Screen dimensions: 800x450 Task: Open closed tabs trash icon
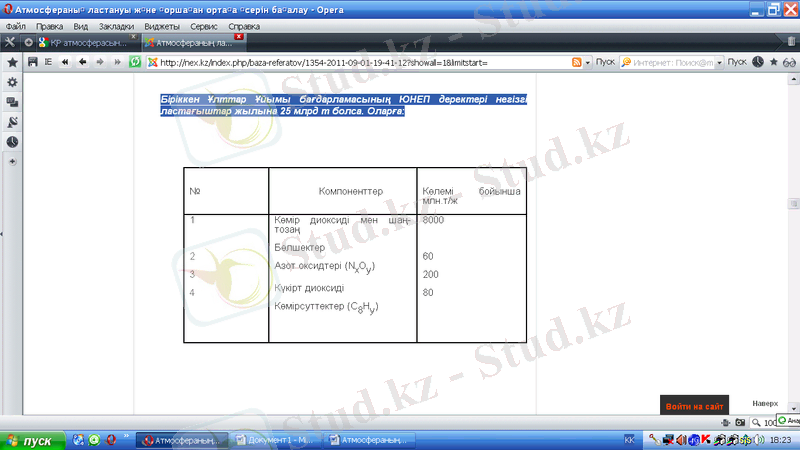791,42
